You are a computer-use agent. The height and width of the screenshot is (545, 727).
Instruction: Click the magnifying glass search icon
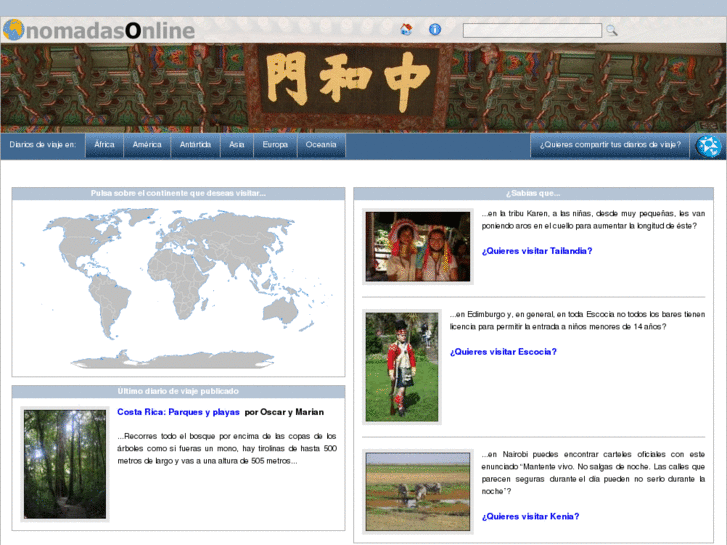[x=612, y=30]
